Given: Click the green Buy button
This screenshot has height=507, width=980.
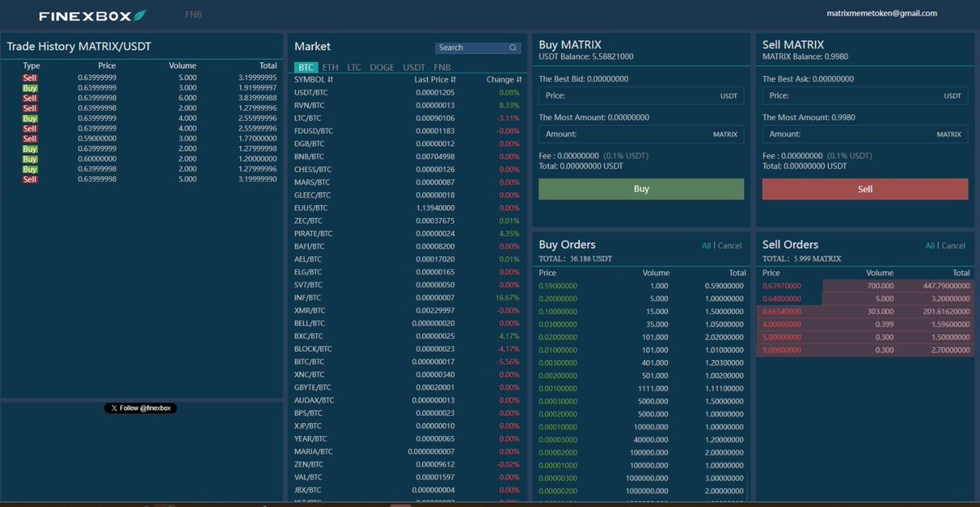Looking at the screenshot, I should (640, 188).
